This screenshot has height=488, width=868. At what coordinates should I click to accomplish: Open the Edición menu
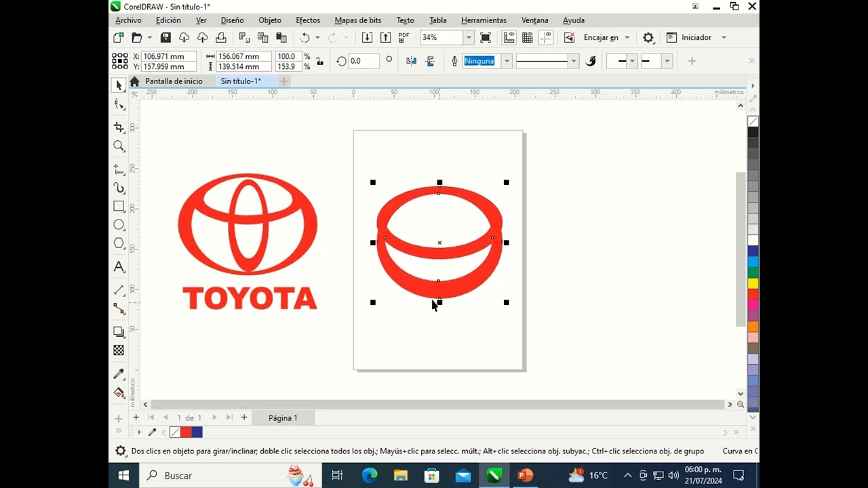pyautogui.click(x=168, y=20)
